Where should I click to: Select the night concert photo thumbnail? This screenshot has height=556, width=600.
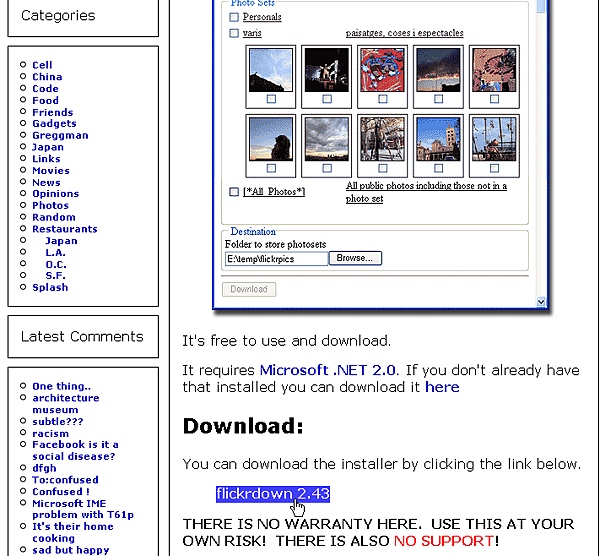point(326,70)
